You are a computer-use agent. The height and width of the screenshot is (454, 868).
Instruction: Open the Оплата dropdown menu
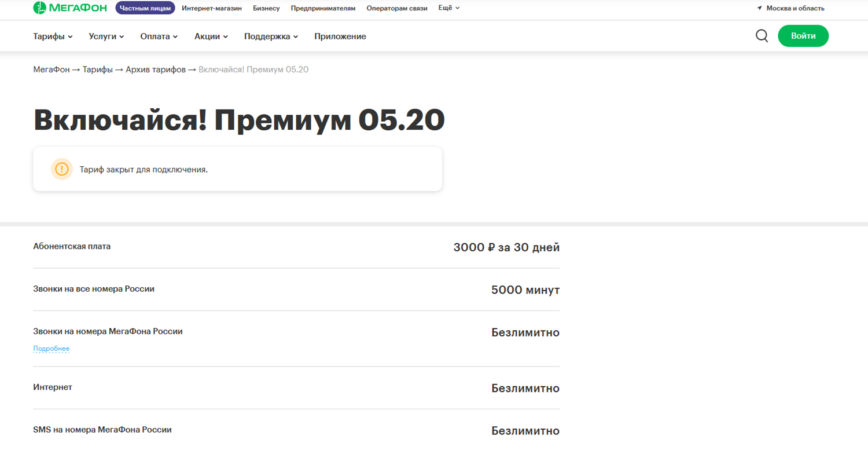point(159,36)
